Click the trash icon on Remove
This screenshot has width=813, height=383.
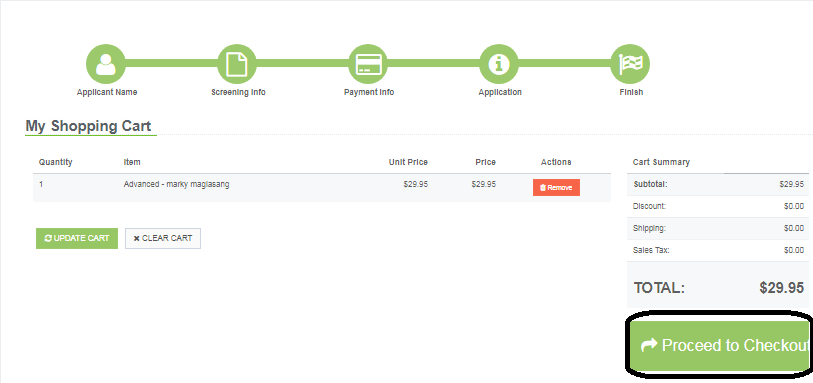coord(542,188)
